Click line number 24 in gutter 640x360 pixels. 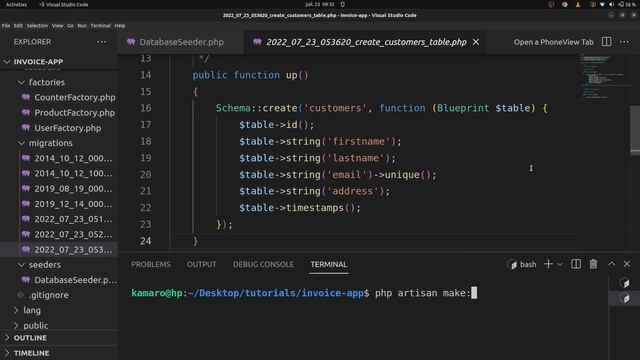pyautogui.click(x=145, y=241)
